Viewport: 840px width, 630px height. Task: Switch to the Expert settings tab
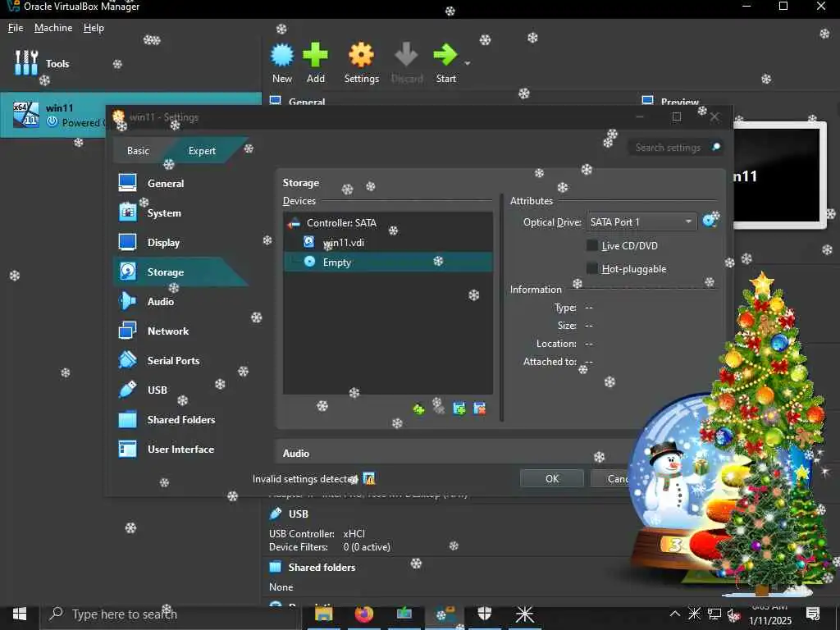[x=202, y=151]
